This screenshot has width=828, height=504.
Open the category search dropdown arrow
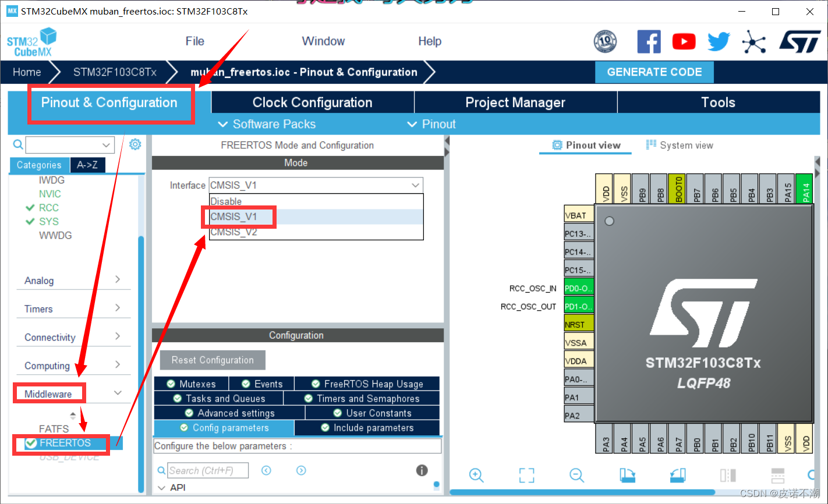(106, 144)
